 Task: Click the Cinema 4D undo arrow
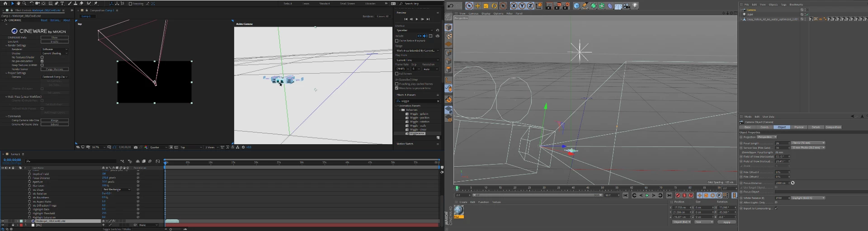point(451,6)
